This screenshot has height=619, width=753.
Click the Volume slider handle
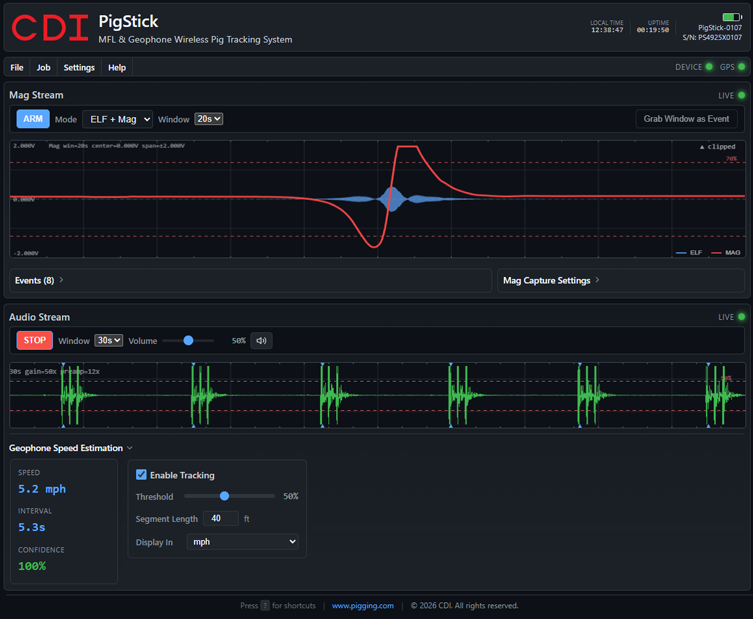(x=188, y=341)
